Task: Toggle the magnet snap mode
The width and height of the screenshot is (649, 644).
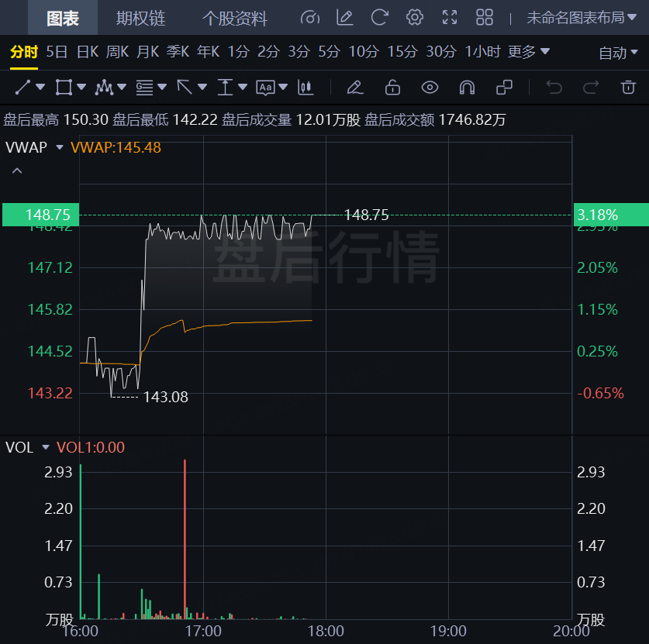Action: pos(467,87)
